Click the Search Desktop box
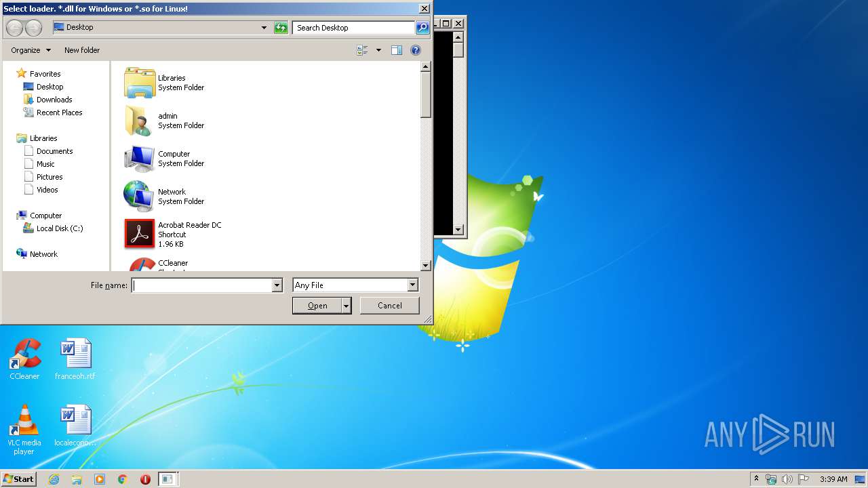Viewport: 868px width, 488px height. (x=354, y=28)
